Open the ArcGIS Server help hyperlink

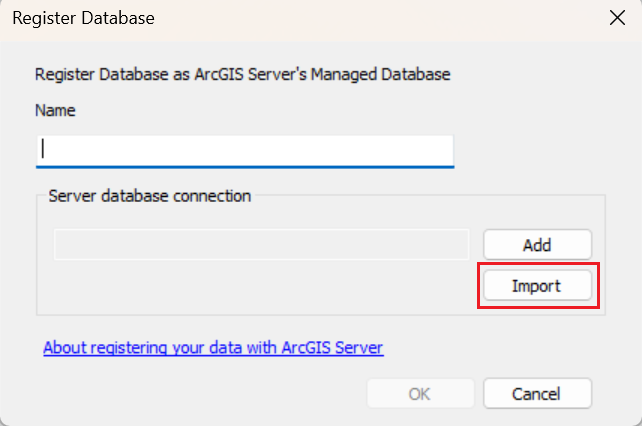tap(213, 348)
